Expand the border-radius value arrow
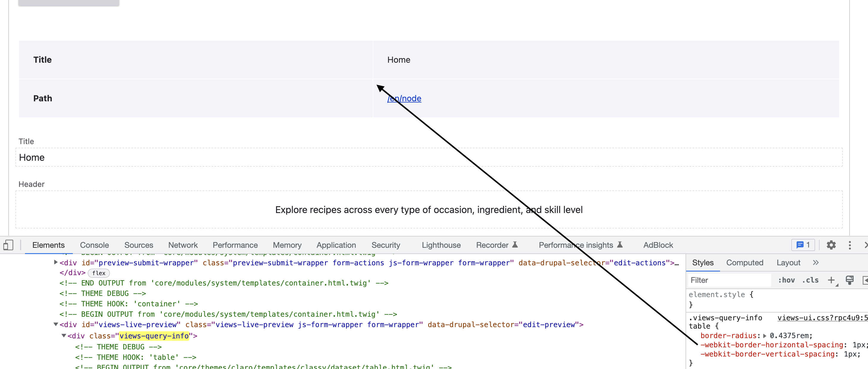This screenshot has width=868, height=369. pyautogui.click(x=765, y=336)
